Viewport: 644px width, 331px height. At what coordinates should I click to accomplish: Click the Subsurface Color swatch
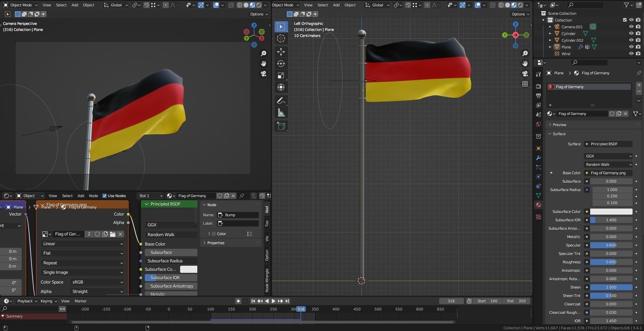click(x=611, y=212)
